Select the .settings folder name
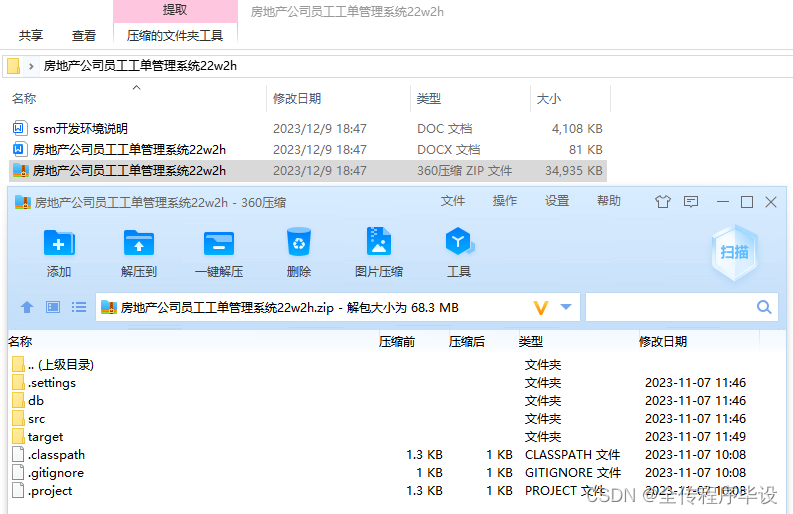Viewport: 793px width, 514px height. [x=52, y=383]
